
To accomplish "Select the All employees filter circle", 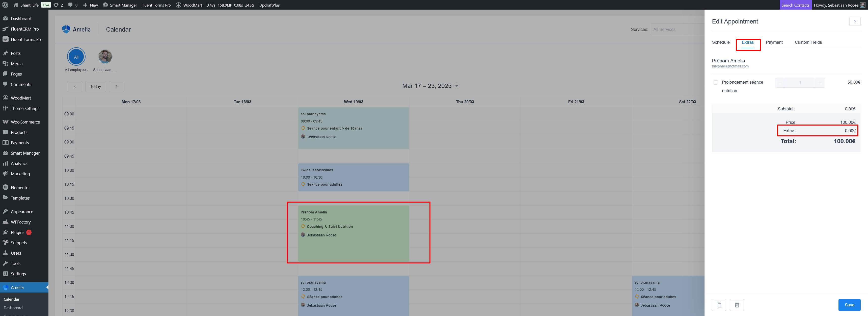I will pyautogui.click(x=76, y=57).
